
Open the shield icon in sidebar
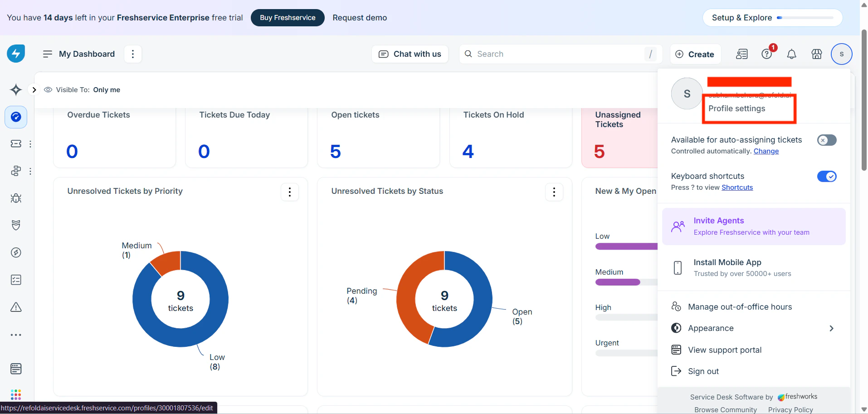coord(16,225)
